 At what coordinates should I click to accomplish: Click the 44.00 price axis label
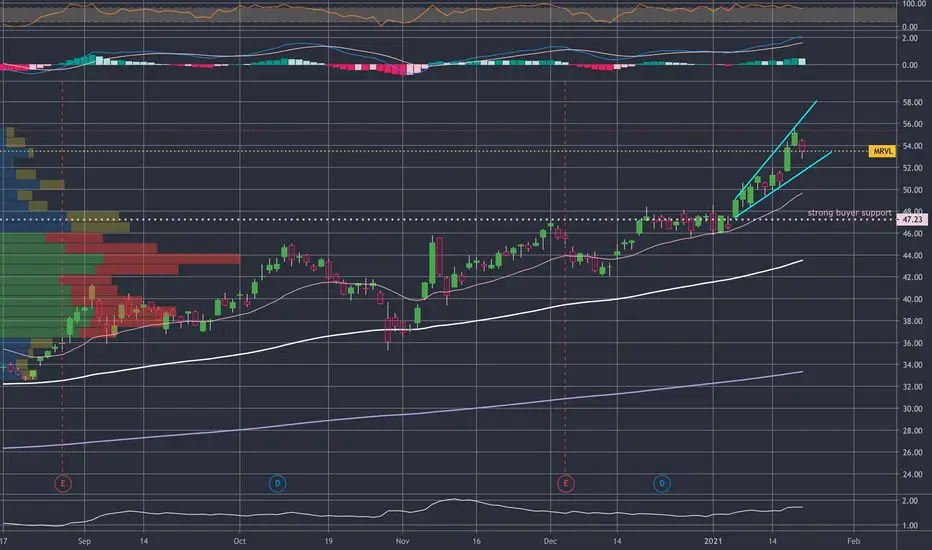(x=912, y=256)
